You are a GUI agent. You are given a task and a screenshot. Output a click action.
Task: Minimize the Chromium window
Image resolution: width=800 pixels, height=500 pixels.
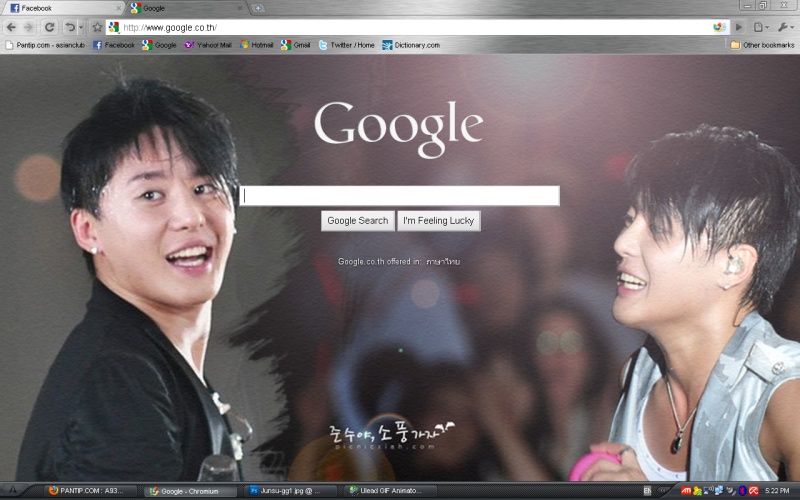(747, 5)
